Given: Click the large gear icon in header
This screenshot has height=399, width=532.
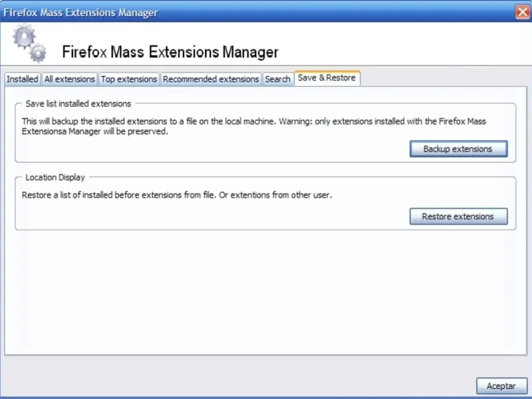Looking at the screenshot, I should pyautogui.click(x=23, y=37).
